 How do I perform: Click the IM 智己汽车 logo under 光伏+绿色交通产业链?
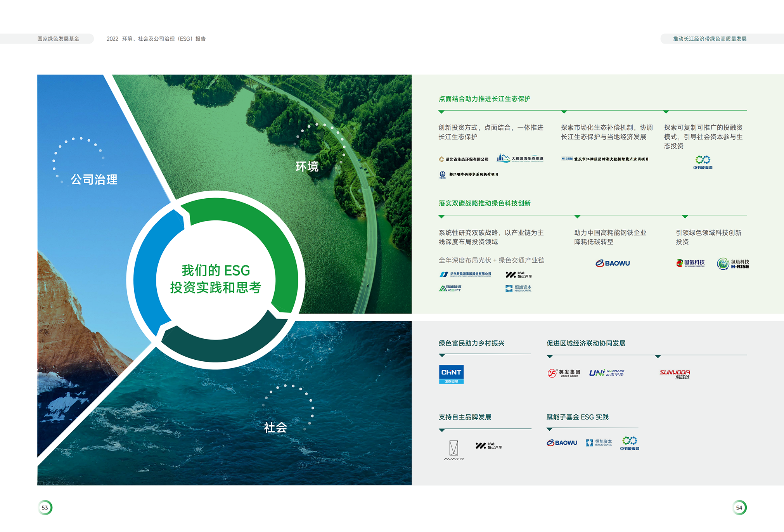pyautogui.click(x=519, y=275)
